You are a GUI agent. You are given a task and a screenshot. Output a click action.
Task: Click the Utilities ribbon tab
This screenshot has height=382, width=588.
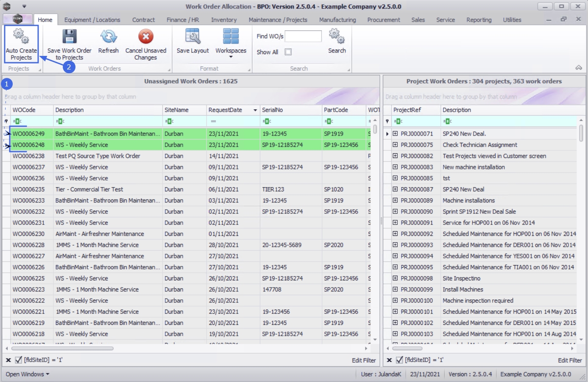pos(512,19)
